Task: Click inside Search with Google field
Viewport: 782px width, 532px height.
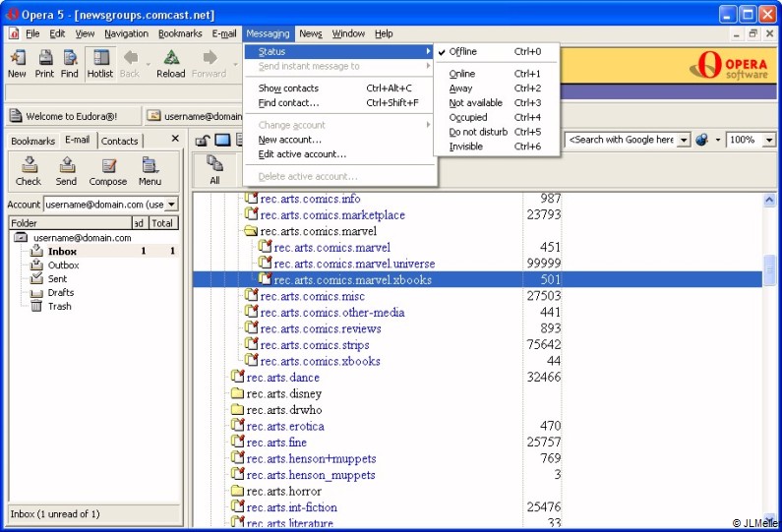Action: pos(622,140)
